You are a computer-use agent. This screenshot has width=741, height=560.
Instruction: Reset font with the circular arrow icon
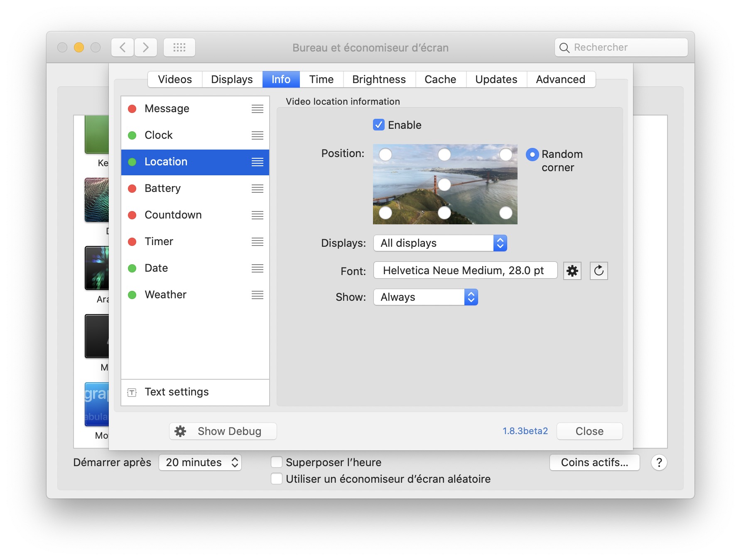pos(599,271)
